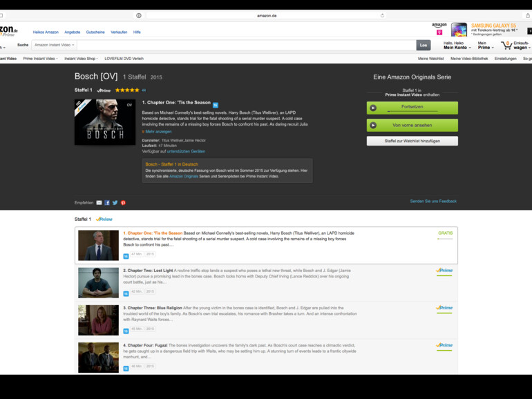This screenshot has width=532, height=399.
Task: Open Meine Video-Bibliothek
Action: click(469, 59)
